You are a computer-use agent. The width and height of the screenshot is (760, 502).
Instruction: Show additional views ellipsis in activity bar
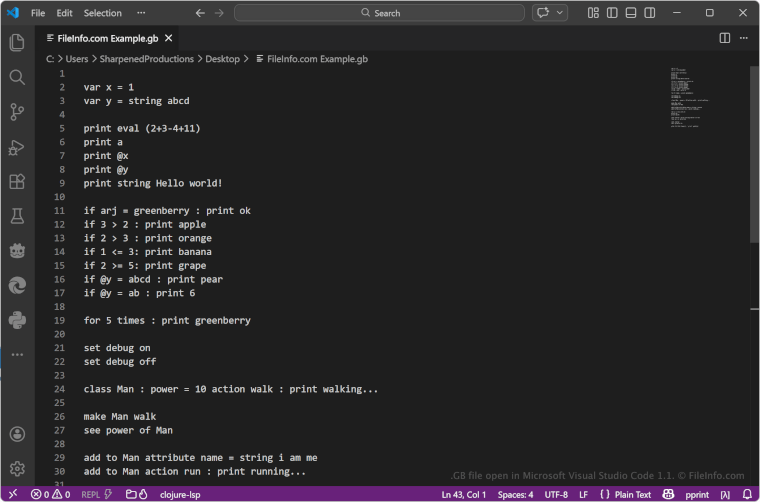pos(17,355)
